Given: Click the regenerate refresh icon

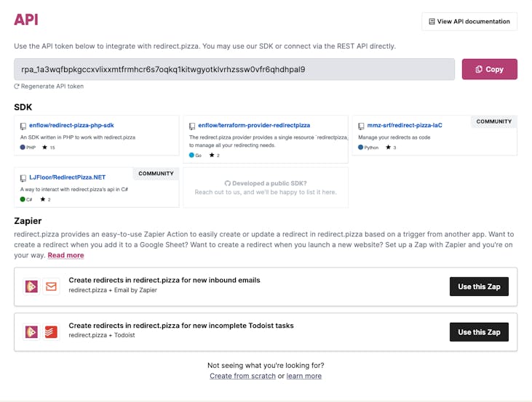Looking at the screenshot, I should [x=17, y=87].
